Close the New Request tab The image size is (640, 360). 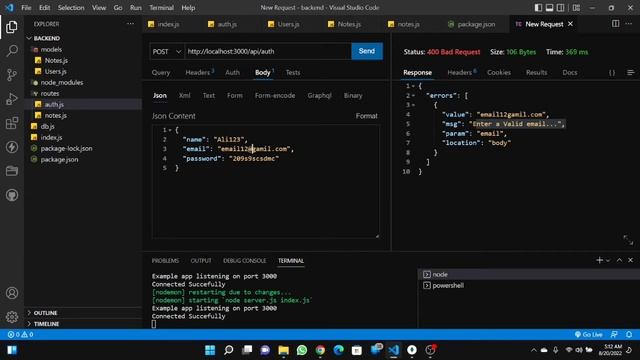(x=570, y=24)
